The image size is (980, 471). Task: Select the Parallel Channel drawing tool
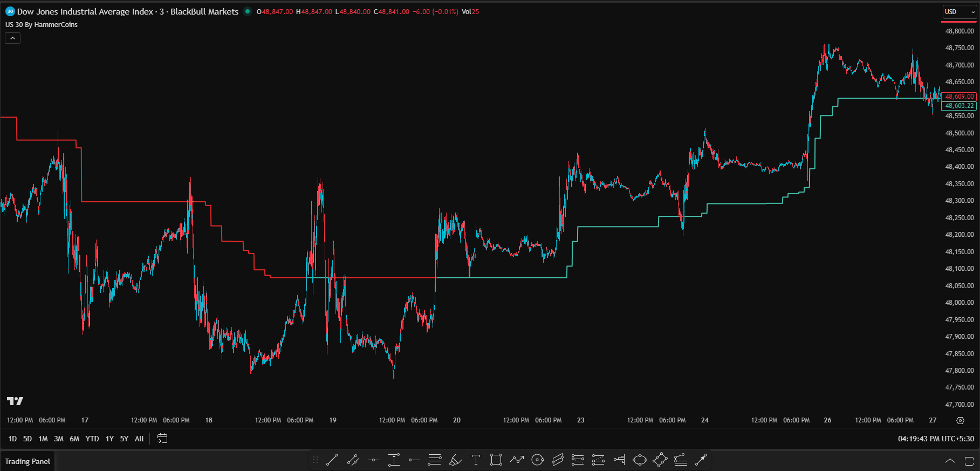pyautogui.click(x=557, y=460)
